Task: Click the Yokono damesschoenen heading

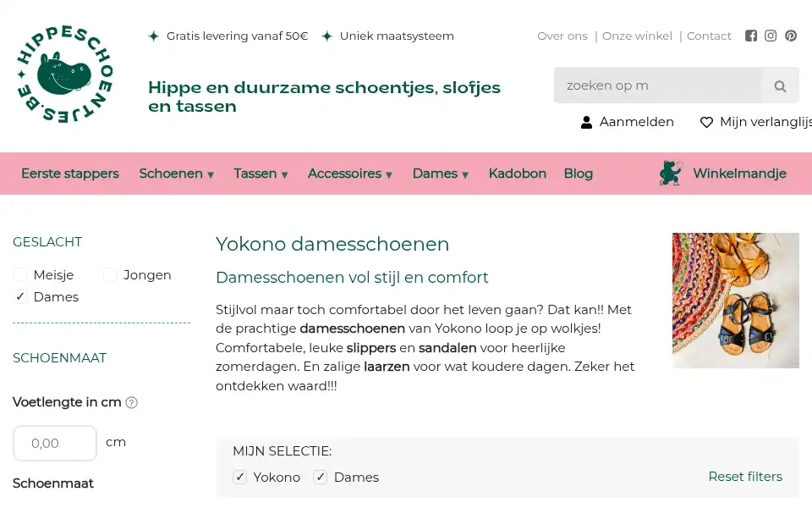Action: (x=332, y=244)
